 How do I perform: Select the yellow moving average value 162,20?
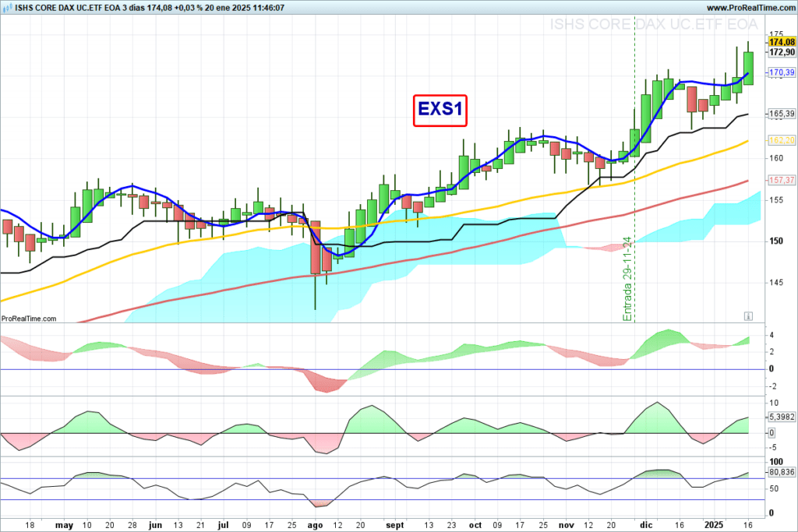(782, 140)
